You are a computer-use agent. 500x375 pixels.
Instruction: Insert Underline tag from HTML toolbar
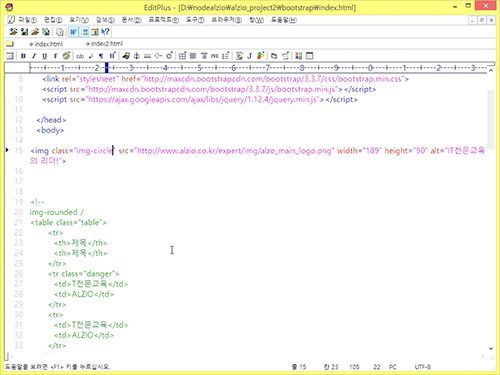point(44,56)
